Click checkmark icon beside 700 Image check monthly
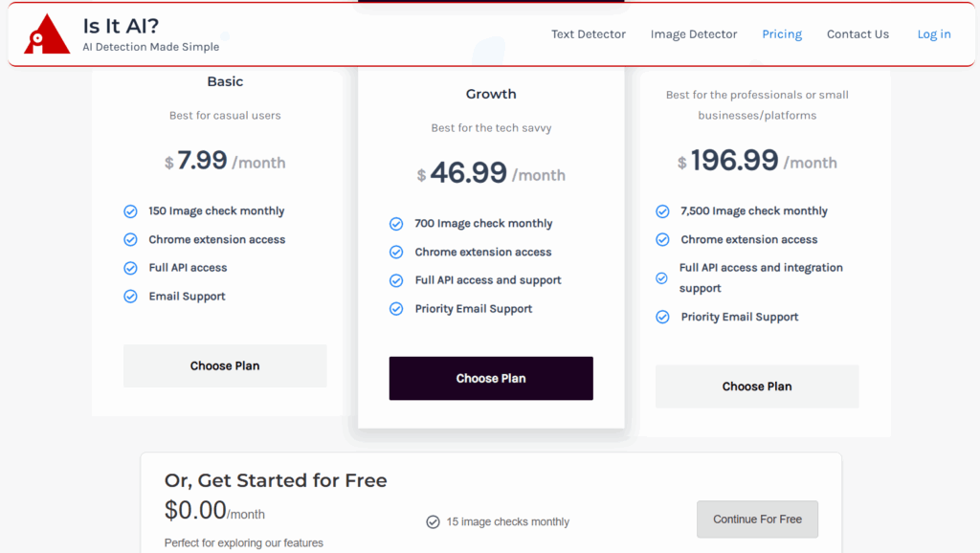 point(396,224)
